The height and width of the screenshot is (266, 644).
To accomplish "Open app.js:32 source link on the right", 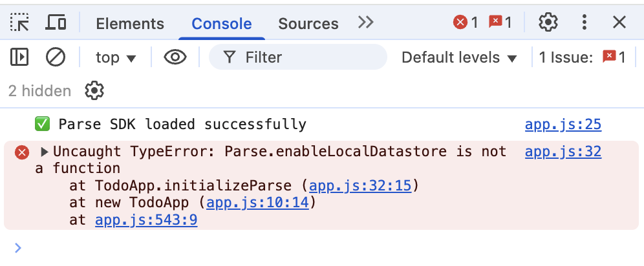I will coord(563,152).
